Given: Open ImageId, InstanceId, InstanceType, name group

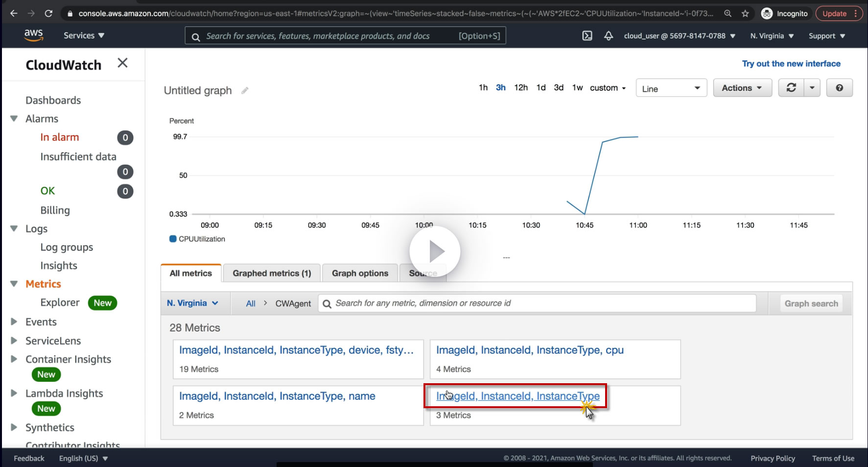Looking at the screenshot, I should [x=277, y=396].
